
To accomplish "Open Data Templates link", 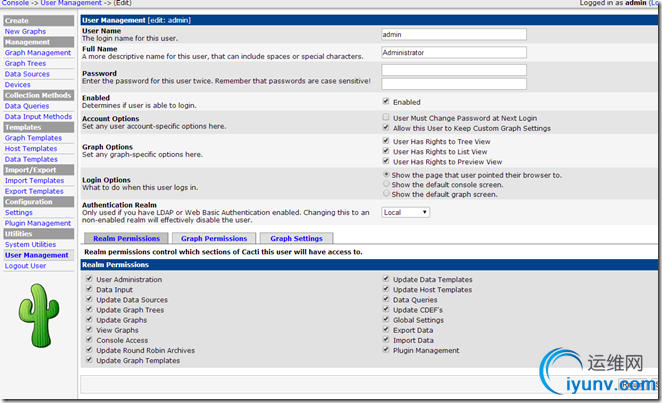I will tap(31, 159).
